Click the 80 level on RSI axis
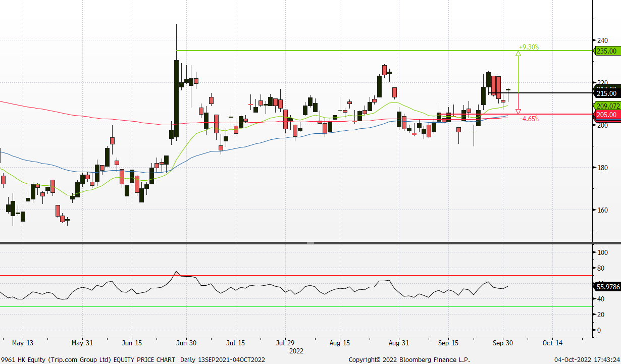Image resolution: width=621 pixels, height=364 pixels. tap(600, 268)
